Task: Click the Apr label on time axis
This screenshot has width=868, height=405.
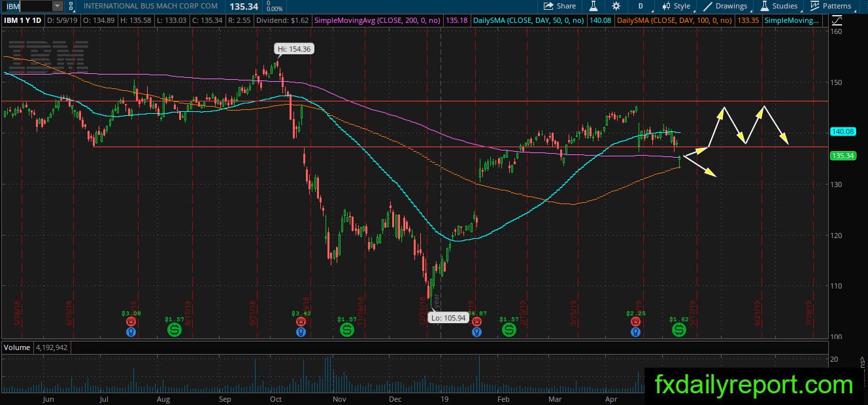Action: pos(612,398)
